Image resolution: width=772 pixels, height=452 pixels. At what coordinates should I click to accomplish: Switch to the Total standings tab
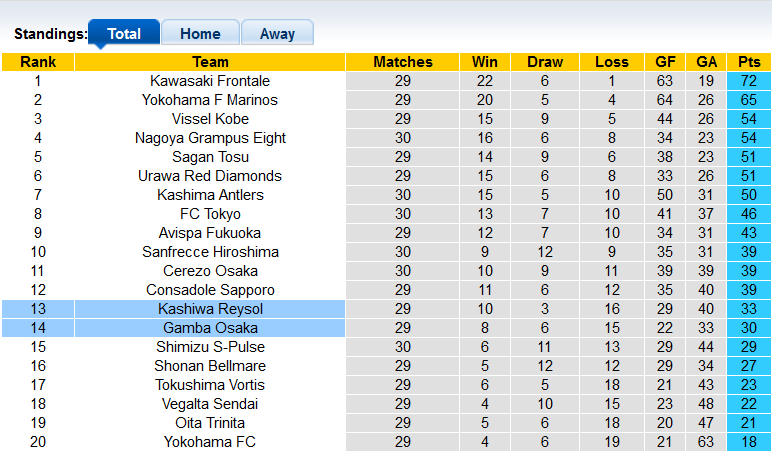[x=123, y=33]
